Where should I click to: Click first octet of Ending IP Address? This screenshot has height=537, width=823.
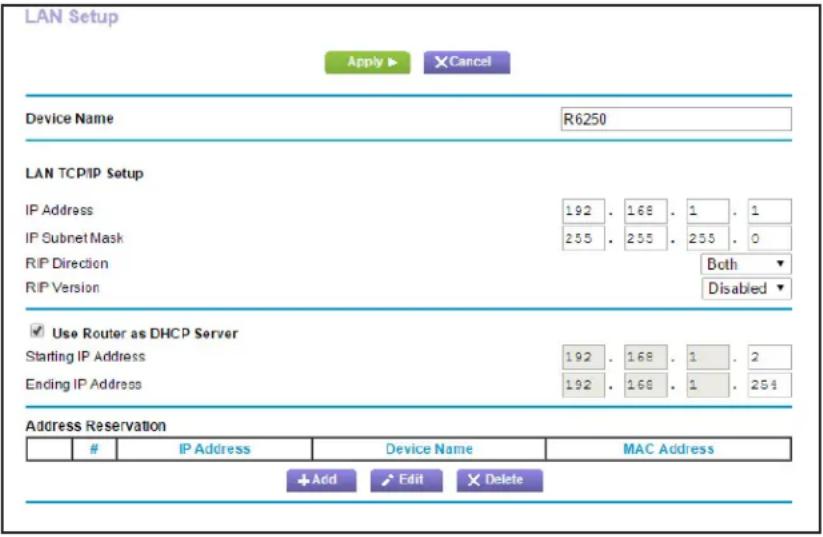click(x=583, y=385)
